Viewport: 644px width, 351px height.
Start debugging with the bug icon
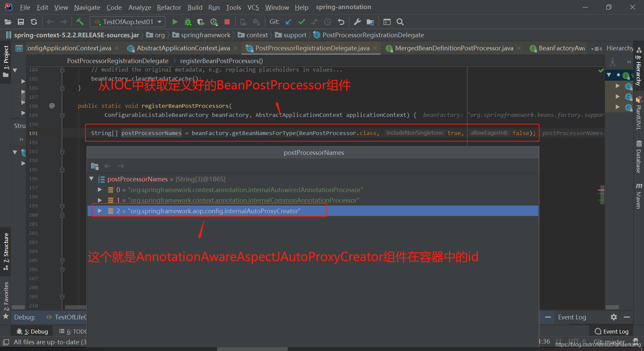pos(188,22)
